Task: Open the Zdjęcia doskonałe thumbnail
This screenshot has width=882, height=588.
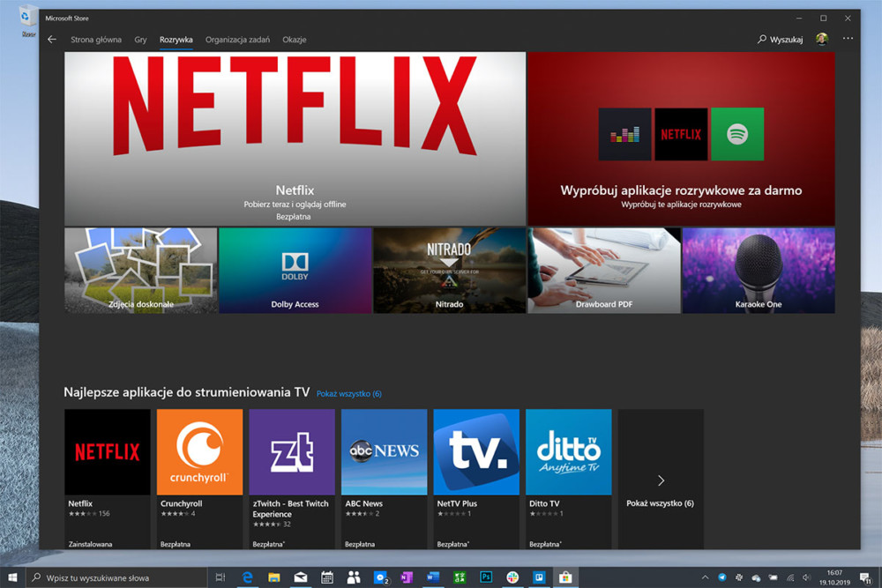Action: point(140,271)
